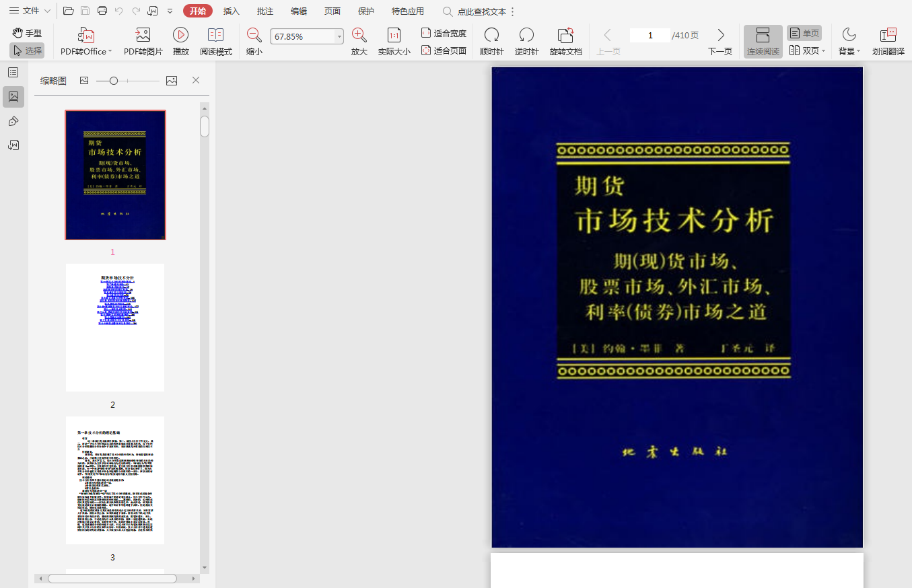Expand the quick access toolbar dropdown arrow
The width and height of the screenshot is (912, 588).
tap(170, 11)
